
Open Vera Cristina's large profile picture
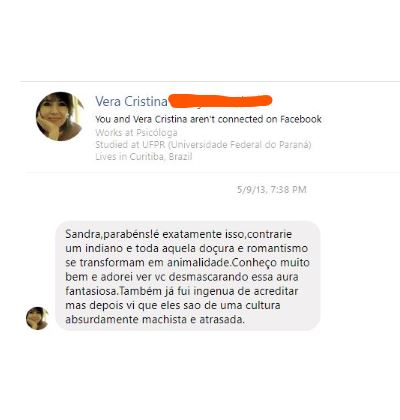(x=60, y=116)
